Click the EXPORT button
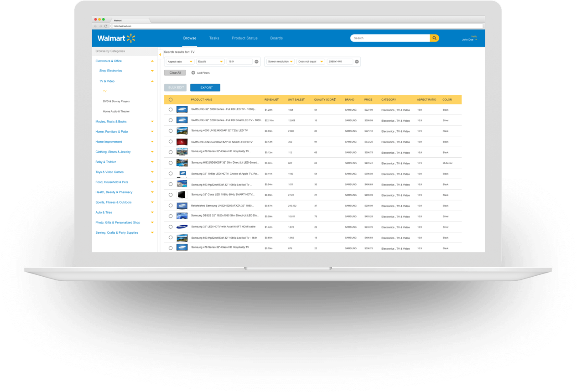This screenshot has width=577, height=392. tap(205, 88)
